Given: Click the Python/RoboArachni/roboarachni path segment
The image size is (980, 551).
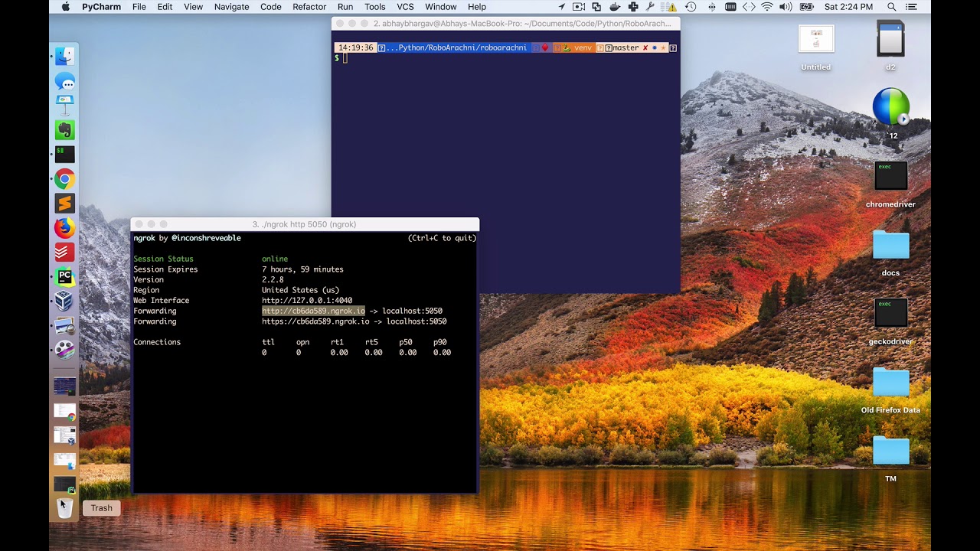Looking at the screenshot, I should [x=458, y=47].
